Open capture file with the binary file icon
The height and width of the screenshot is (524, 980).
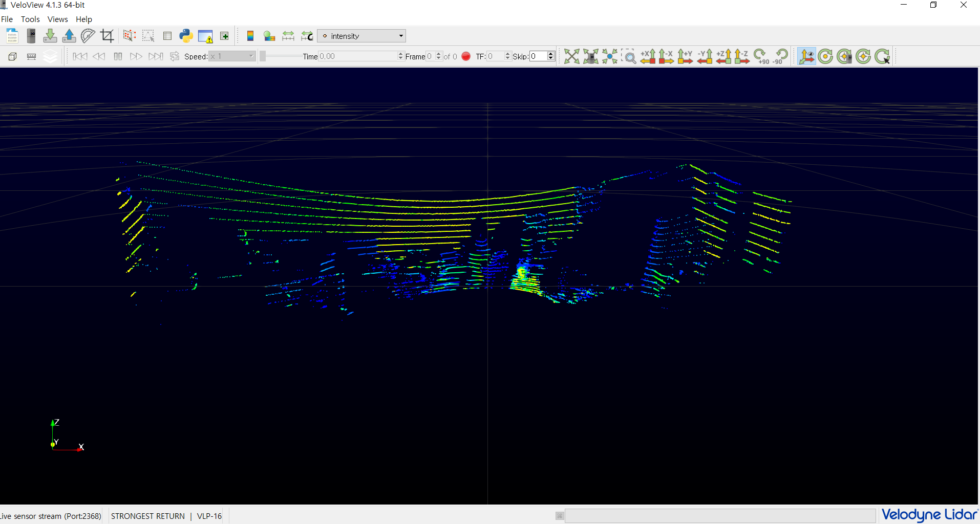point(12,36)
